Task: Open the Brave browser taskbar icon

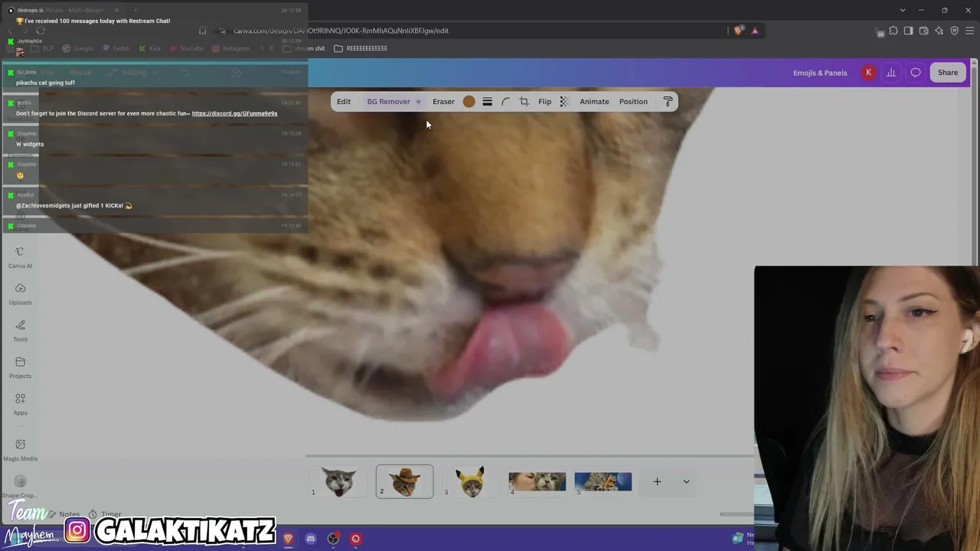Action: click(x=288, y=539)
